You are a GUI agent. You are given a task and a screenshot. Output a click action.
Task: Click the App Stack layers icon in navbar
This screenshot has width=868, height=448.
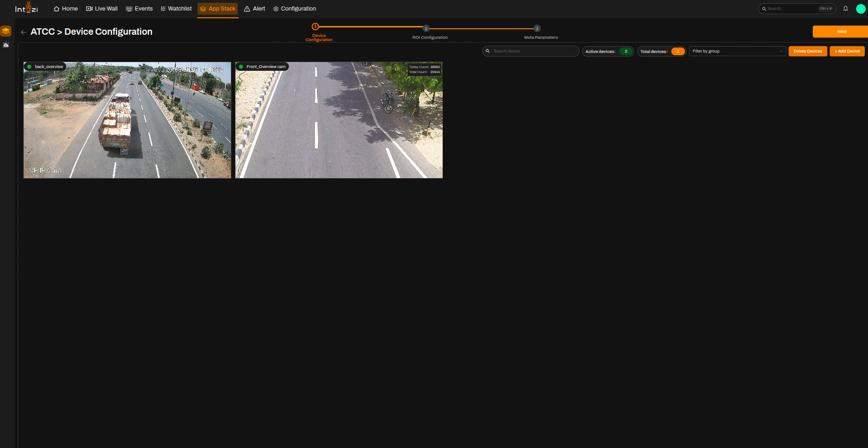pyautogui.click(x=203, y=9)
